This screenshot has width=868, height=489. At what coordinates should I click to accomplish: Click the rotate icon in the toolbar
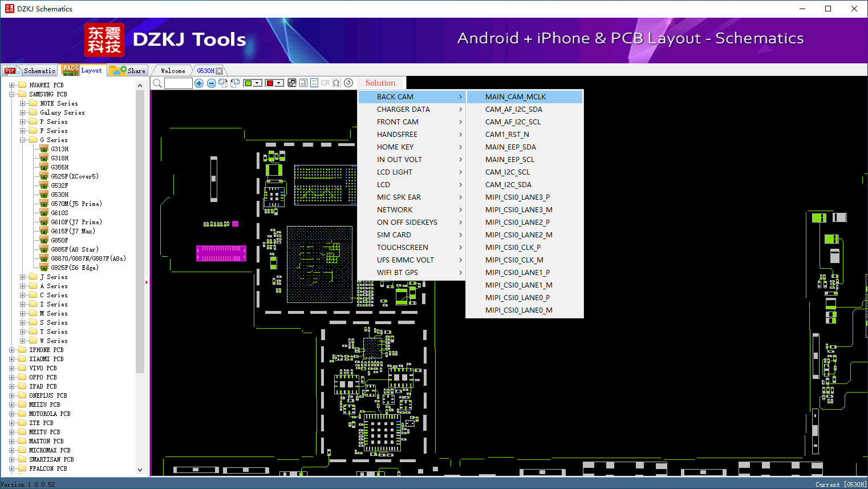pos(348,83)
